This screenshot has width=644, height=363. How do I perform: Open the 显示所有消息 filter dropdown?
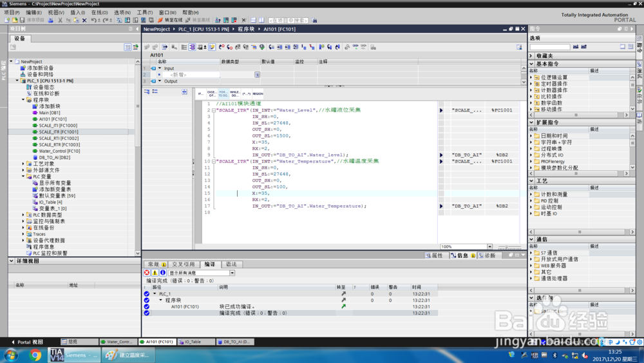point(232,273)
